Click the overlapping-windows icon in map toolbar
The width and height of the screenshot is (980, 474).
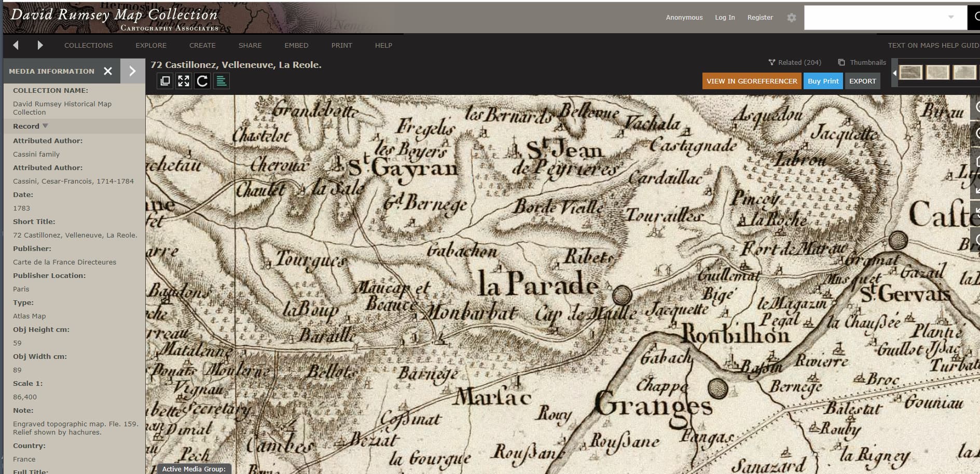(x=165, y=81)
